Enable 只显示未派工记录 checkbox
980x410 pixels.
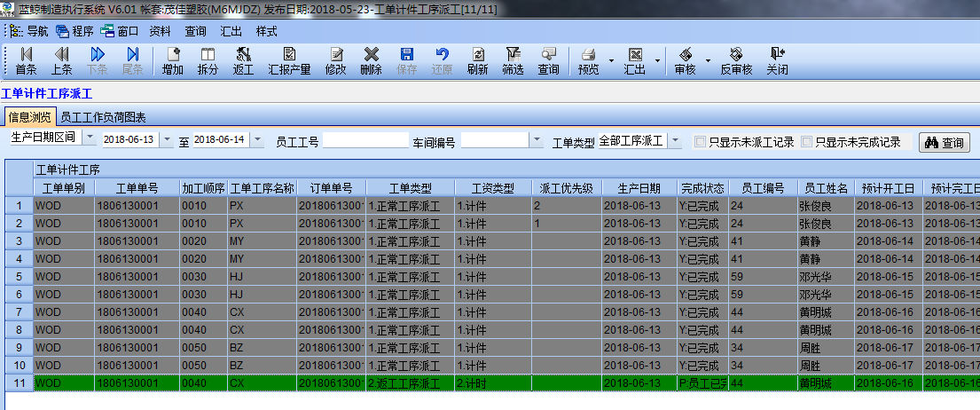(701, 141)
